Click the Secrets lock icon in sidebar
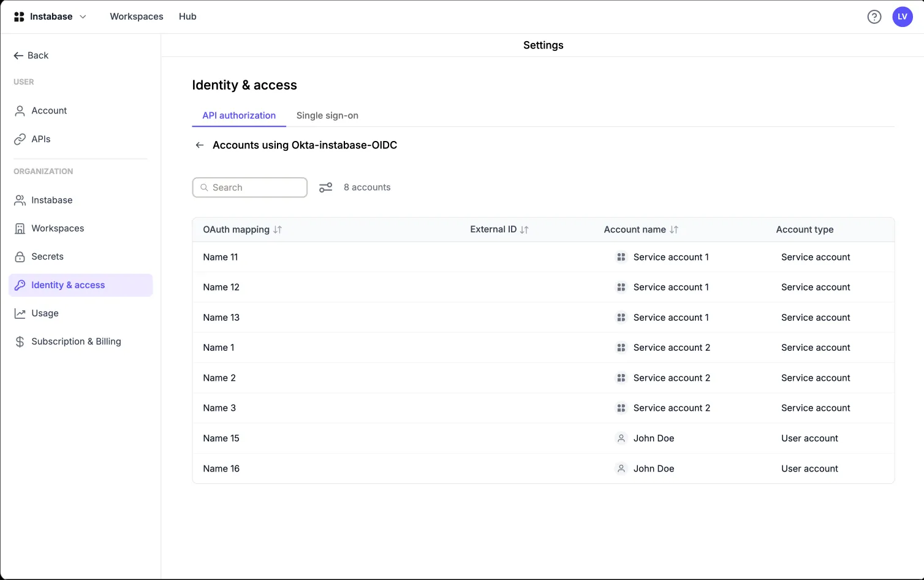924x580 pixels. (x=20, y=257)
